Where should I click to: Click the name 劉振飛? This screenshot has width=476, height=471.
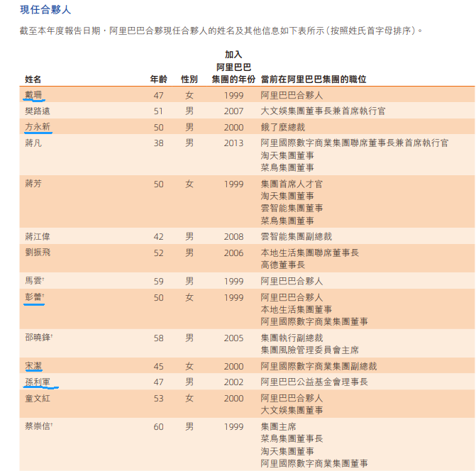(38, 253)
